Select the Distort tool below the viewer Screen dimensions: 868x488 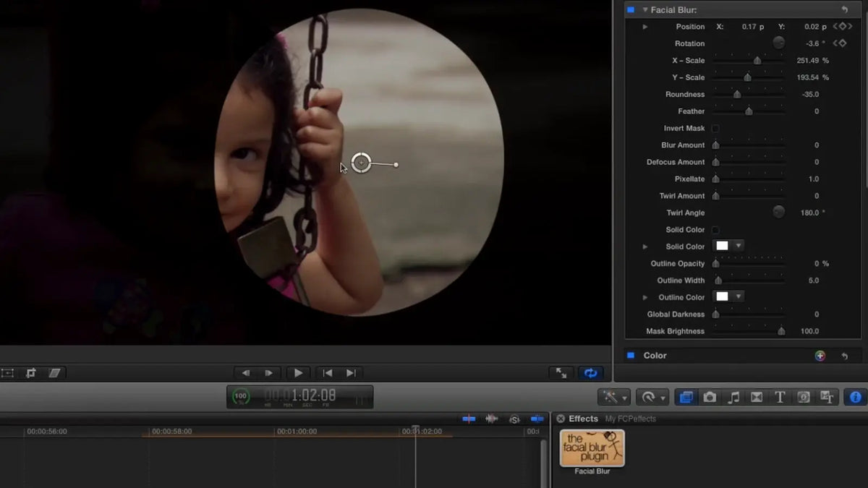pos(54,373)
